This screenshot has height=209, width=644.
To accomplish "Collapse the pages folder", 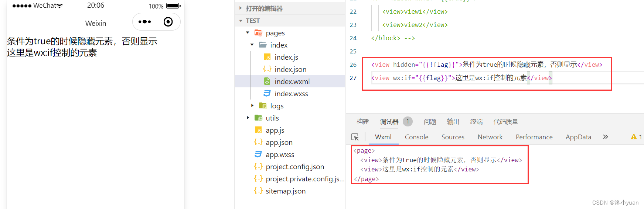I will pos(248,33).
